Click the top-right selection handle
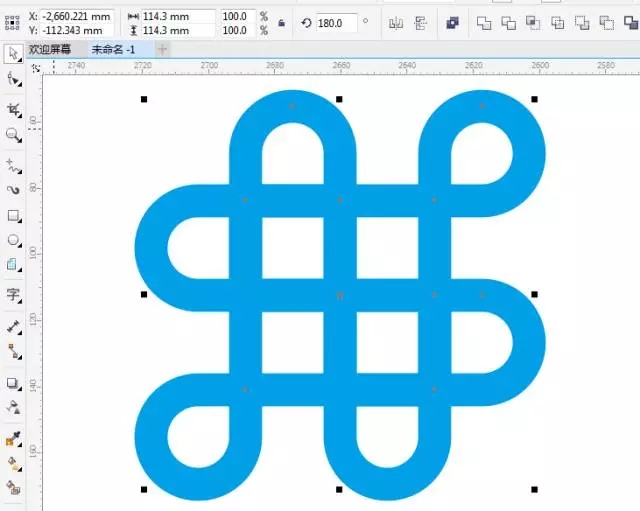The width and height of the screenshot is (640, 511). pos(534,99)
